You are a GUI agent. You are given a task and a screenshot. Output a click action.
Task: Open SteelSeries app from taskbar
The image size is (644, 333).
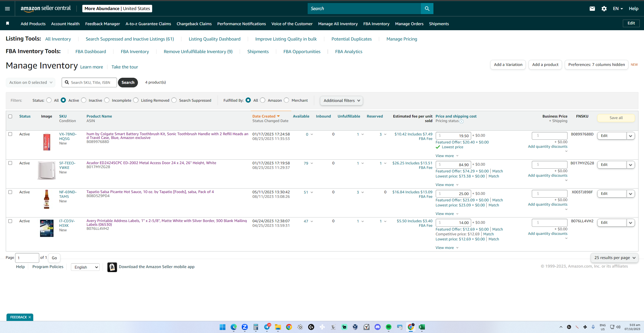click(300, 327)
